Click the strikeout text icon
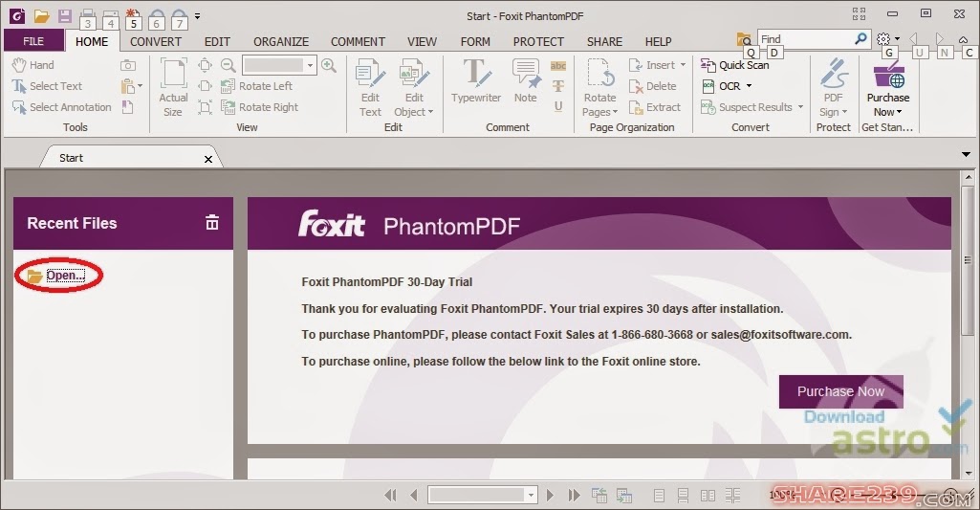Screen dimensions: 980x510 (x=558, y=86)
